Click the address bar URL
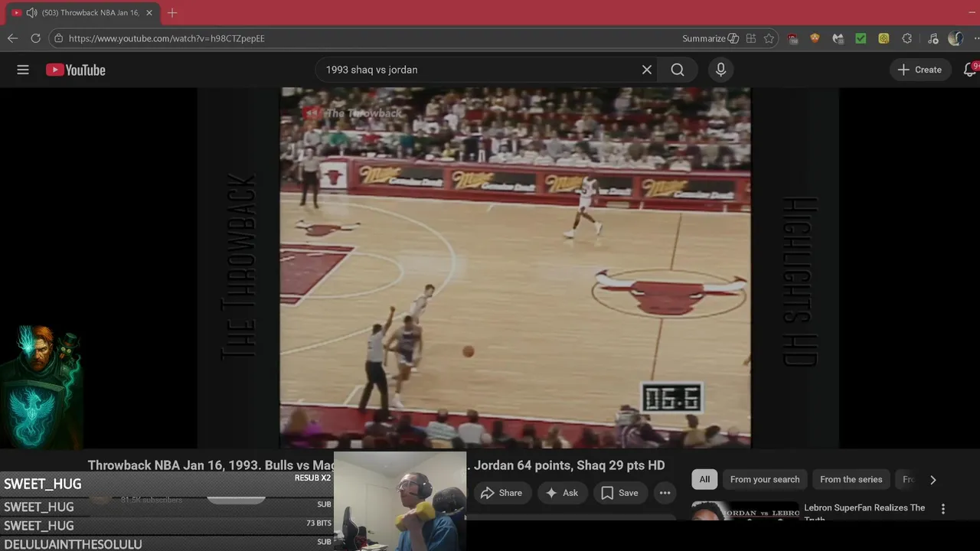Screen dimensions: 980x551 167,38
